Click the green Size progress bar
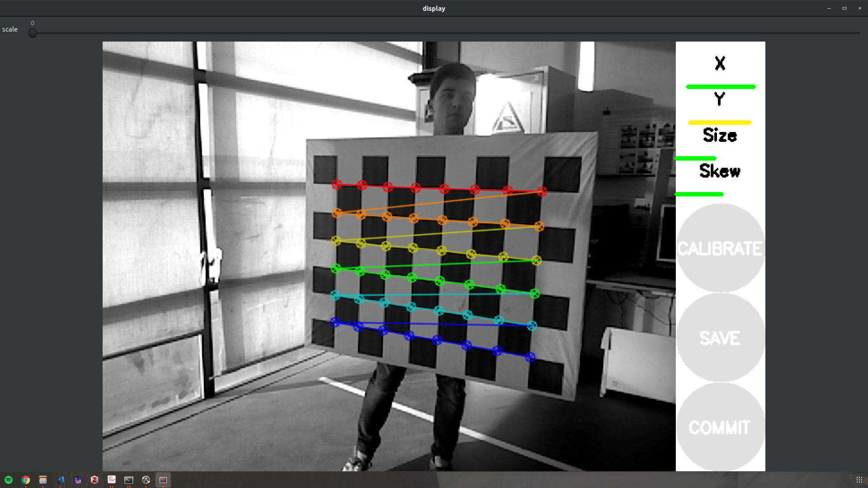The height and width of the screenshot is (488, 868). [696, 158]
